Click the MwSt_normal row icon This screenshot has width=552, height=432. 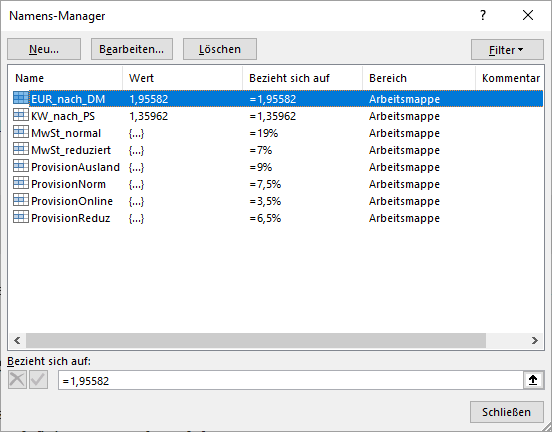tap(21, 132)
